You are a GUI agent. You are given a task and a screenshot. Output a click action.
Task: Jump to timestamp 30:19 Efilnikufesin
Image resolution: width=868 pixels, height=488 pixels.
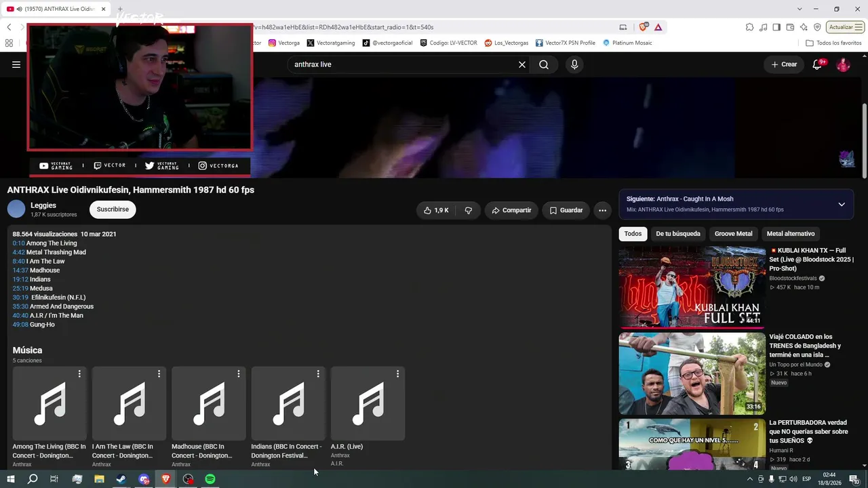pyautogui.click(x=20, y=298)
